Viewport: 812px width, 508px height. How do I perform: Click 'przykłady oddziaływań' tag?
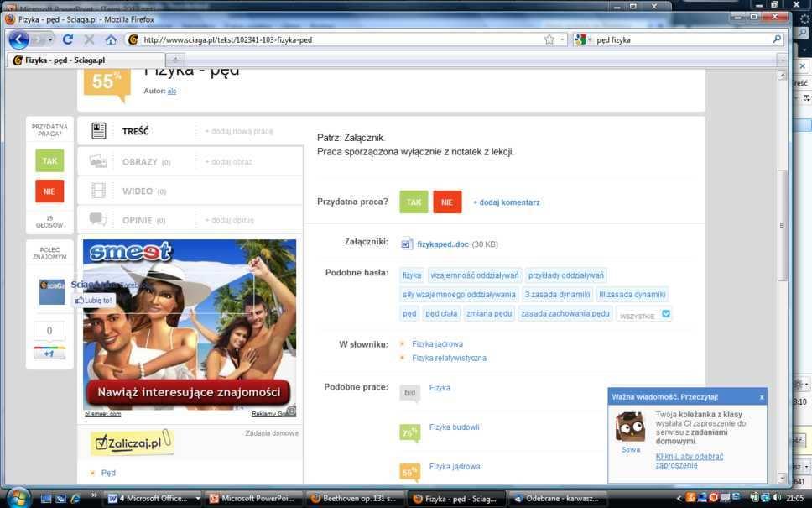[566, 275]
